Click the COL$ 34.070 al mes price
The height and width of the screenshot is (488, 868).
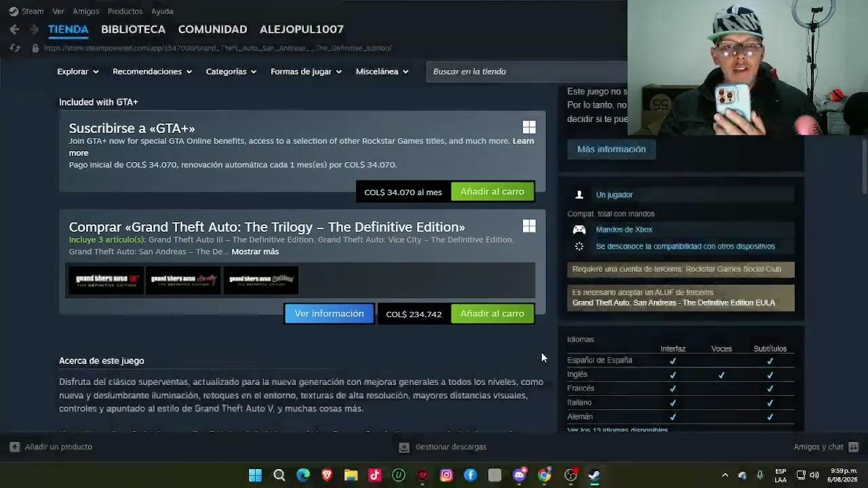[x=403, y=192]
